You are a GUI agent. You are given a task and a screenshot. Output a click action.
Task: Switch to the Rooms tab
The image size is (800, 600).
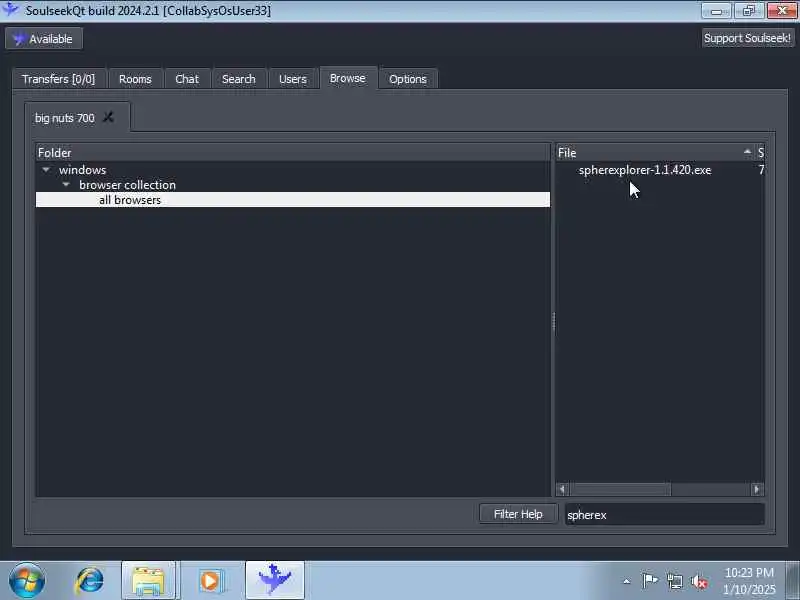pyautogui.click(x=135, y=79)
